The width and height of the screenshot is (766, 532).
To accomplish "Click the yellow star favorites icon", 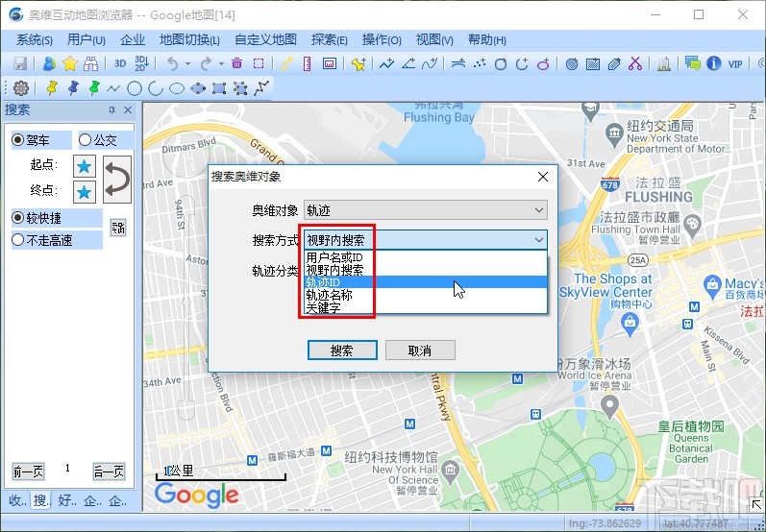I will tap(70, 63).
